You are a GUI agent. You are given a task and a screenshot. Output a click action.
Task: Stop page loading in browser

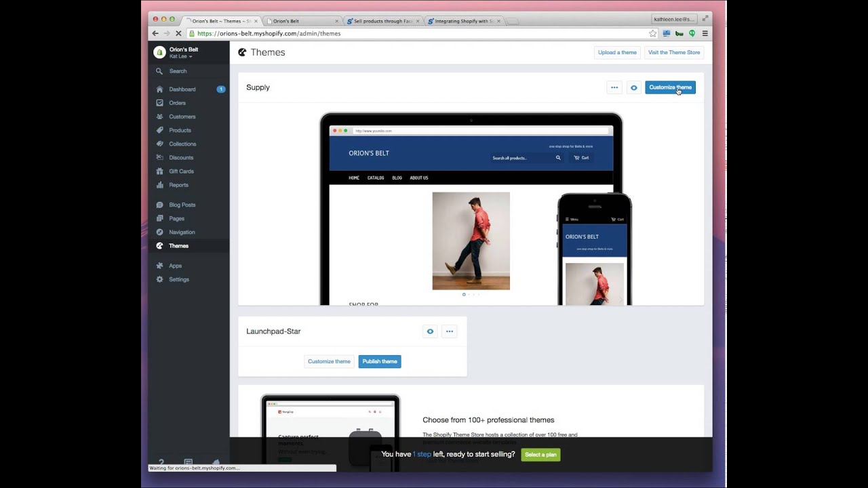(178, 33)
